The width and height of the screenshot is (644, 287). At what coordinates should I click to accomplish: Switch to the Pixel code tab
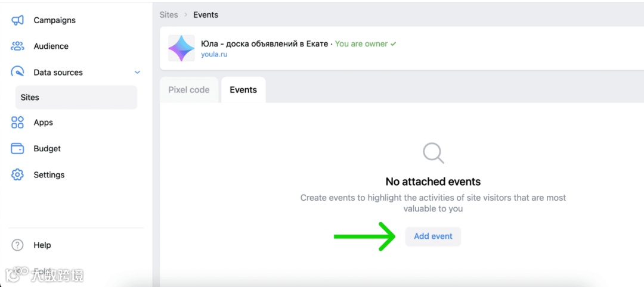coord(189,90)
